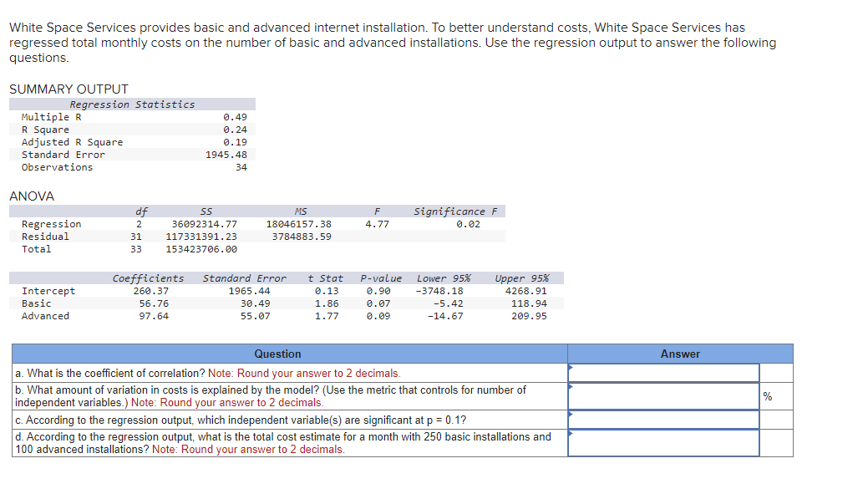
Task: Click the Basic P-value 0.07
Action: pyautogui.click(x=378, y=303)
